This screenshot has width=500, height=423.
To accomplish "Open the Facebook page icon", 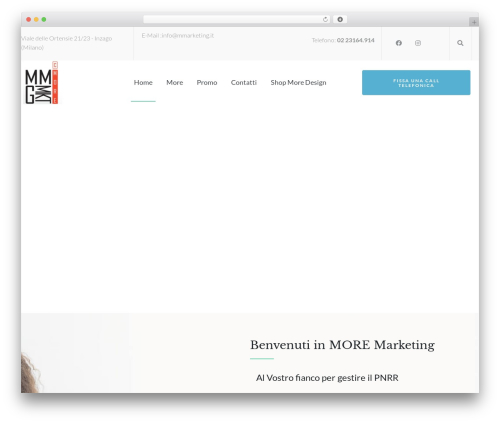I will [399, 43].
